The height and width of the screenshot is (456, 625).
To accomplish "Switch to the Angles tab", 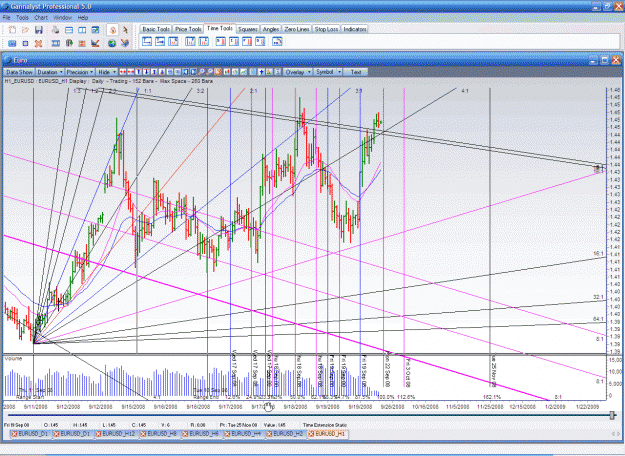I will click(x=271, y=29).
